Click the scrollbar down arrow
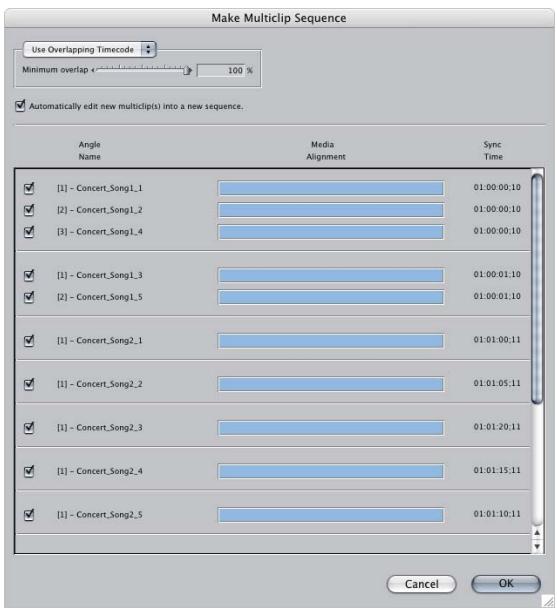 pos(537,546)
